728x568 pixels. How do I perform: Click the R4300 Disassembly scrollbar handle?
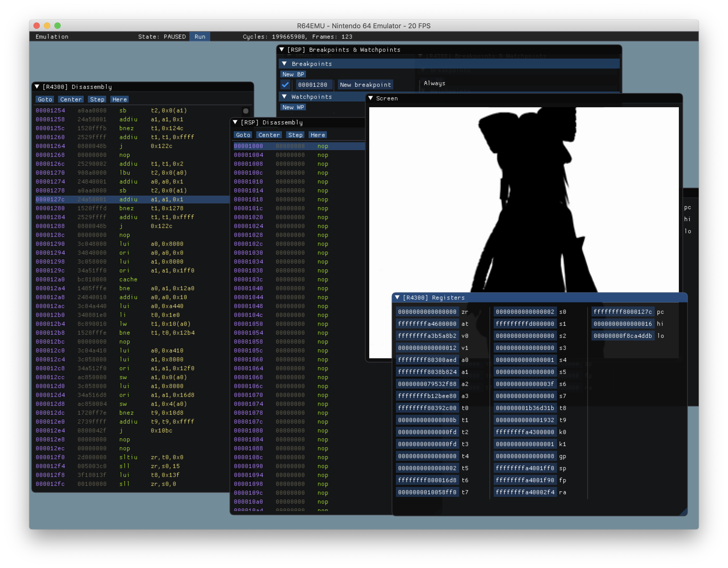click(x=246, y=111)
